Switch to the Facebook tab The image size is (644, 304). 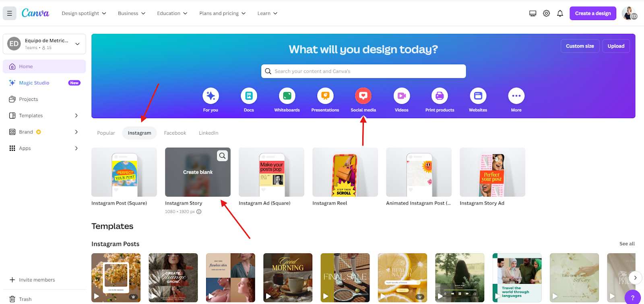coord(175,133)
